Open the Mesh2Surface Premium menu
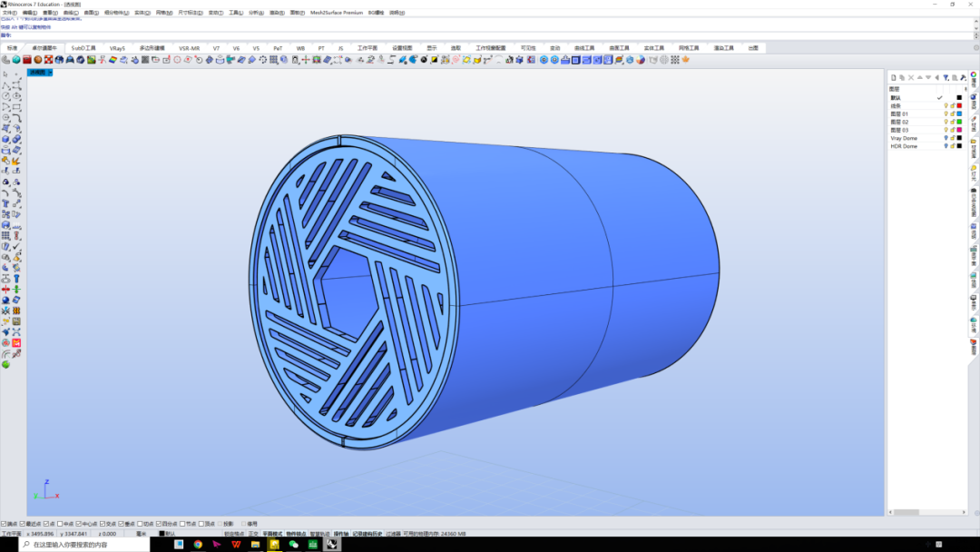980x552 pixels. tap(337, 13)
